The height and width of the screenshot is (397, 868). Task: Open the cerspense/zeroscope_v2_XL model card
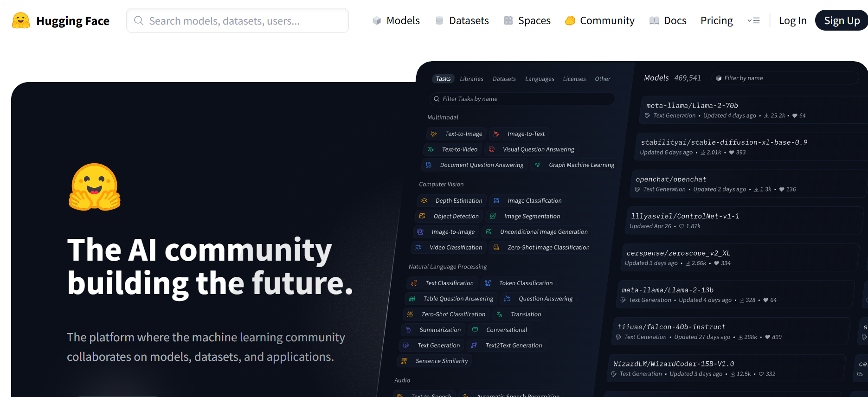740,258
